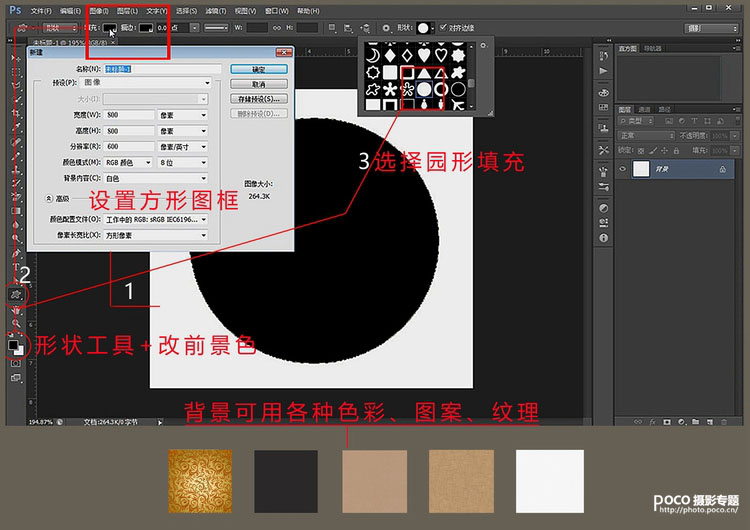
Task: Toggle Quick Mask mode icon
Action: [16, 363]
